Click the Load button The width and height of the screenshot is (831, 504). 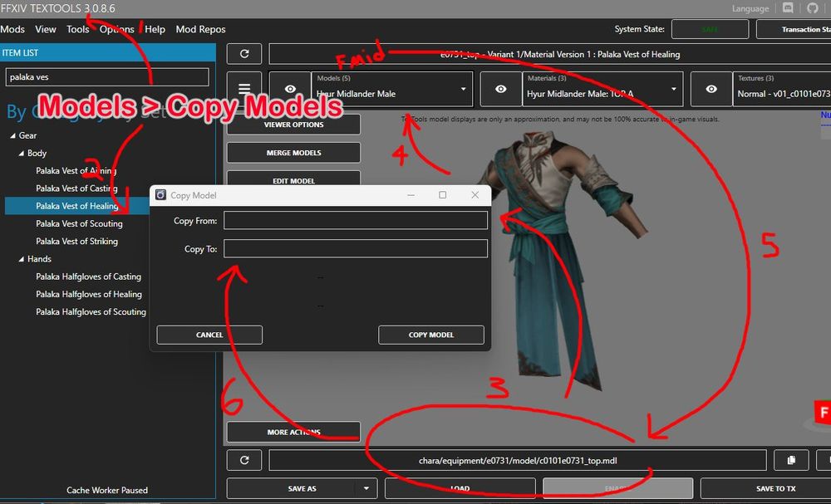coord(460,489)
